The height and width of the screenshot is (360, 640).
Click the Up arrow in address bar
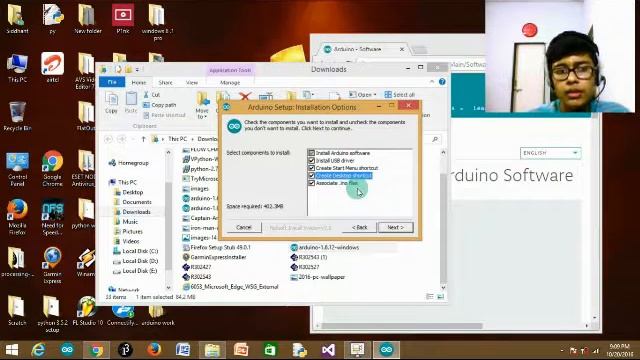(x=143, y=139)
